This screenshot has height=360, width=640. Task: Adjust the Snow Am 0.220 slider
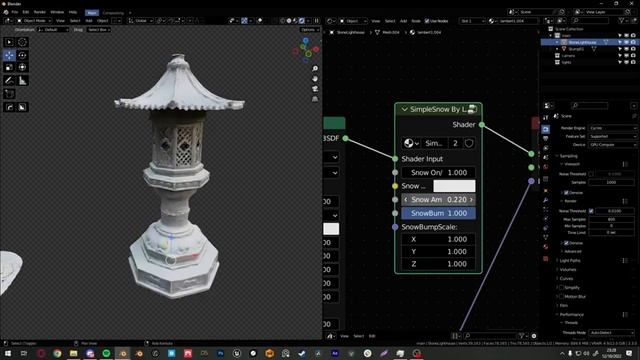coord(438,200)
